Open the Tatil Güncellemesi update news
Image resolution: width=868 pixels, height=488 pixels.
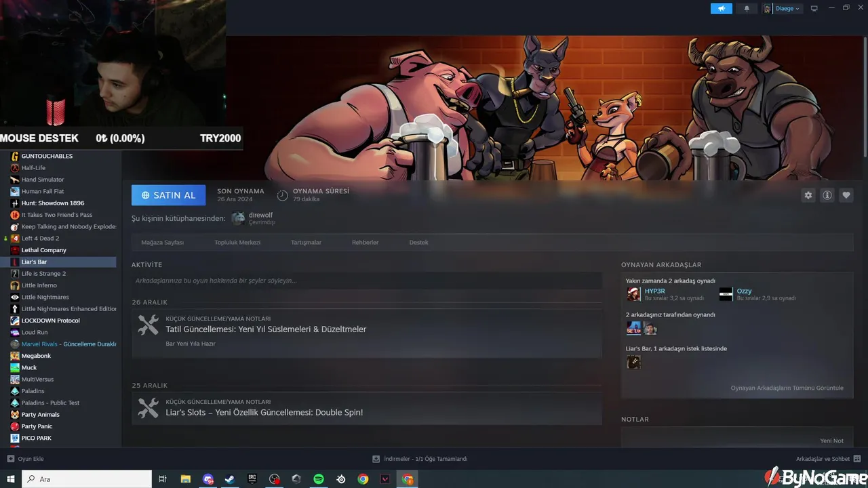pyautogui.click(x=266, y=329)
